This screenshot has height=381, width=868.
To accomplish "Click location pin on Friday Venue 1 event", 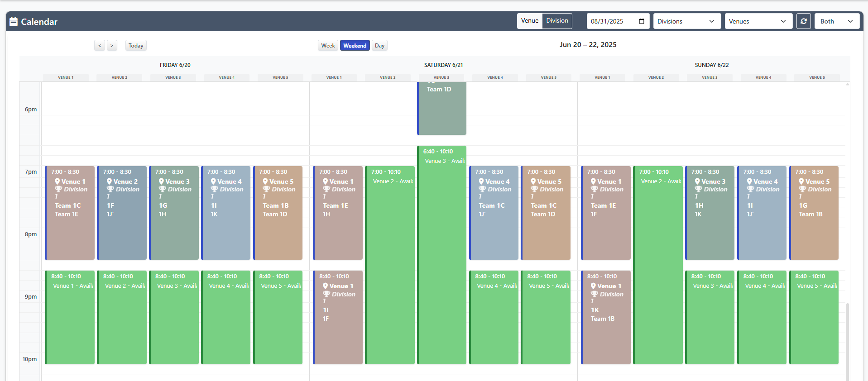I will click(58, 181).
